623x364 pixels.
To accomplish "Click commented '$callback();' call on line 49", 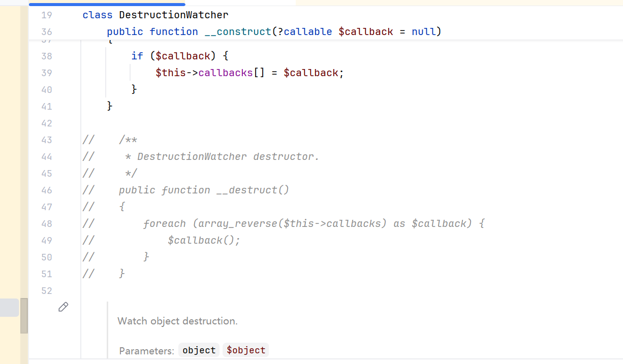I will coord(204,240).
